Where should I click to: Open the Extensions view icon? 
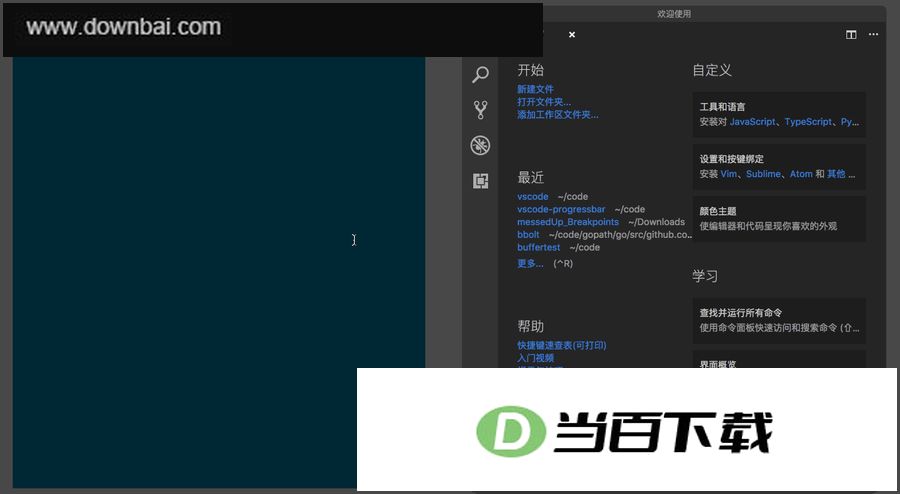(x=480, y=181)
